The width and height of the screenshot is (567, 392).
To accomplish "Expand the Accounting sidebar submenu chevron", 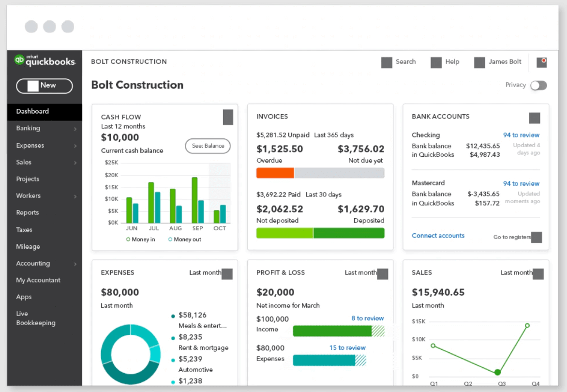I will tap(75, 264).
